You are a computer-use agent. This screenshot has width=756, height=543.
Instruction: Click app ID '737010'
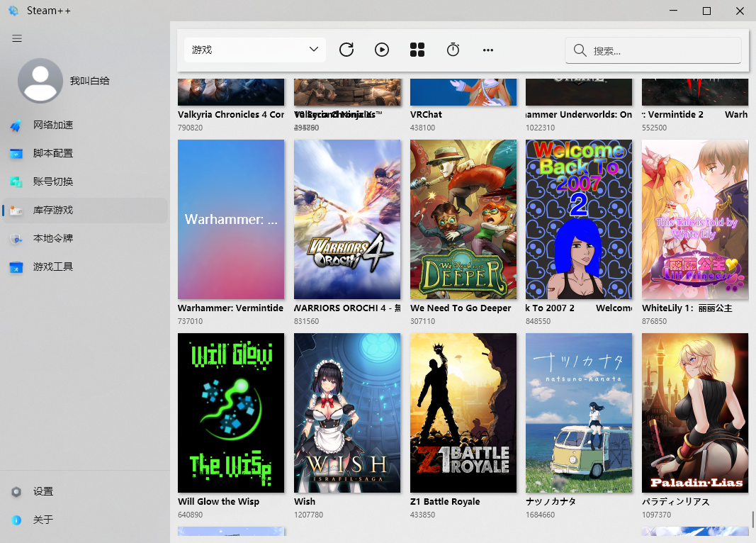coord(190,321)
